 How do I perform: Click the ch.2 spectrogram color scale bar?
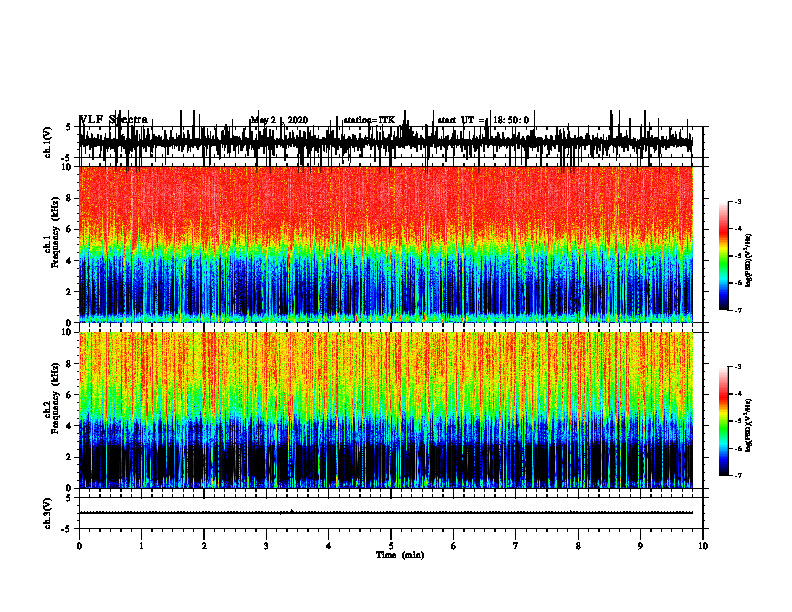tap(724, 421)
